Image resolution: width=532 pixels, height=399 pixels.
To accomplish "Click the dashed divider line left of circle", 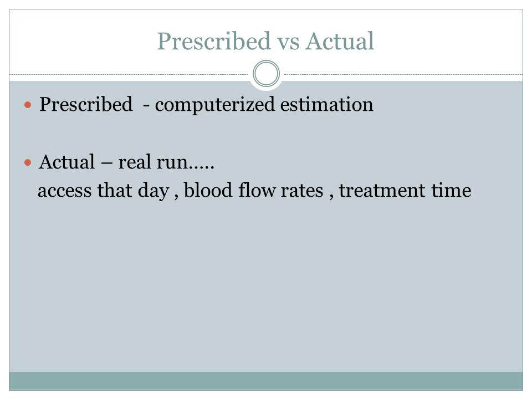I will click(x=129, y=74).
